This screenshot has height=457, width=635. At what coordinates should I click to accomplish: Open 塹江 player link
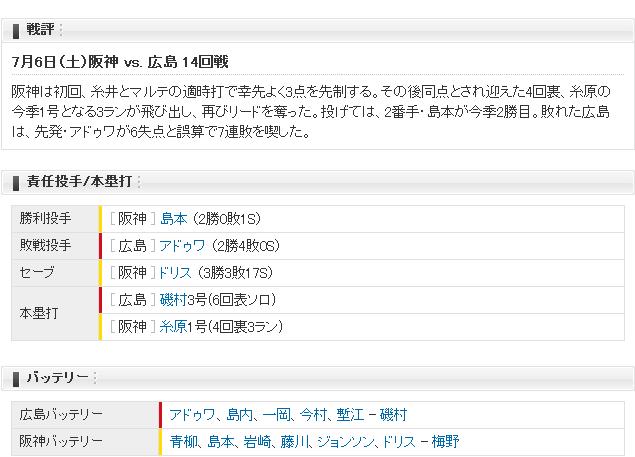tap(350, 415)
